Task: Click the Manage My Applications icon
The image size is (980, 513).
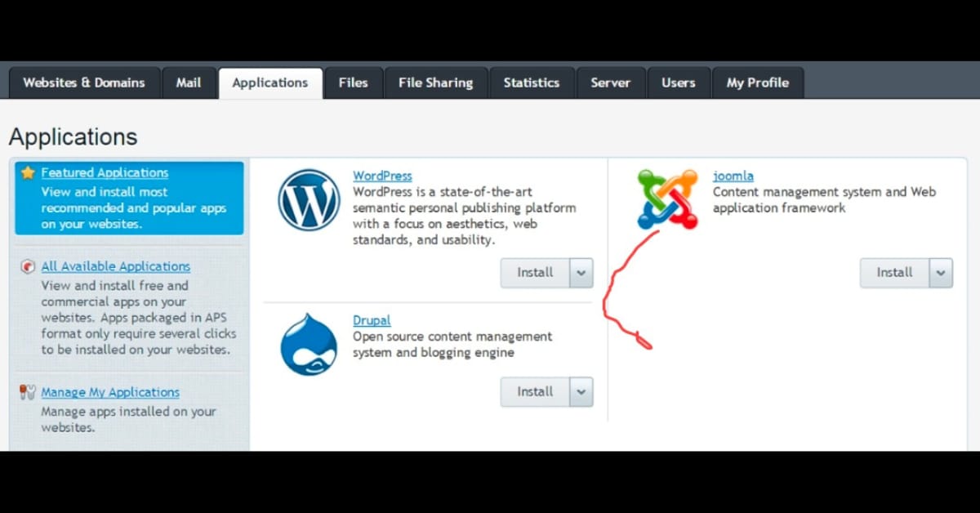Action: [29, 393]
